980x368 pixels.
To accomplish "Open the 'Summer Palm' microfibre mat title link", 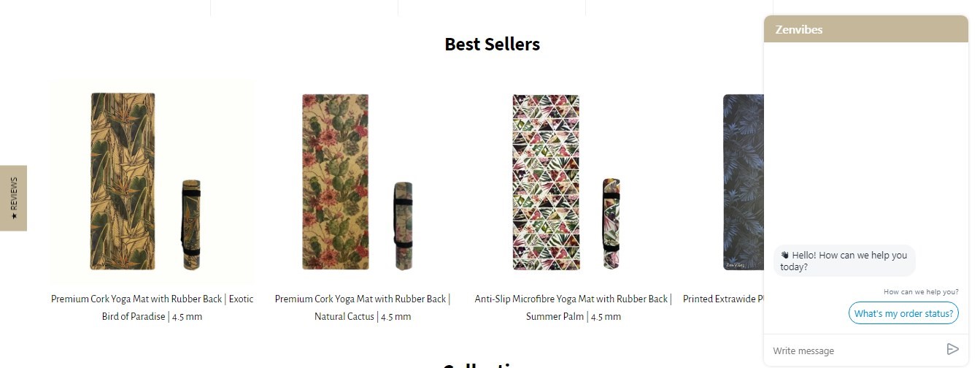I will tap(573, 307).
